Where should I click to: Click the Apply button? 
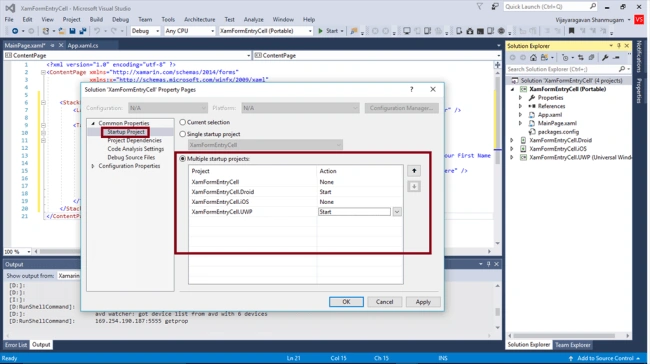(x=423, y=302)
